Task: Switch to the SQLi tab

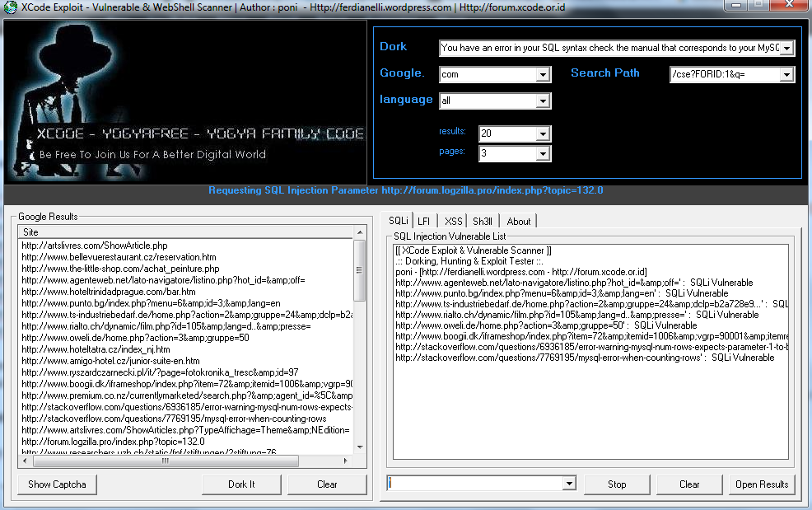Action: pyautogui.click(x=399, y=221)
